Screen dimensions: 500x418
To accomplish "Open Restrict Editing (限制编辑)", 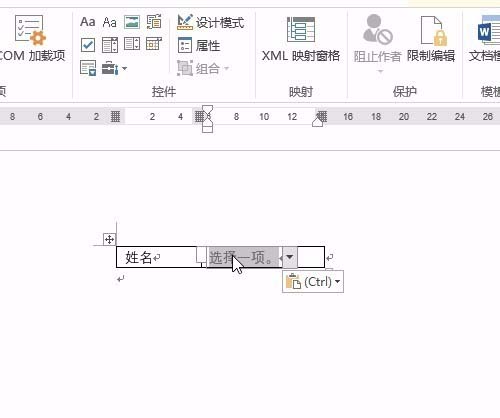I will pyautogui.click(x=431, y=39).
